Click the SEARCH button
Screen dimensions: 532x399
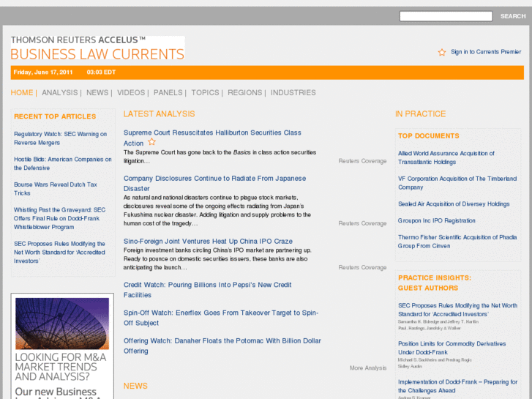click(513, 16)
